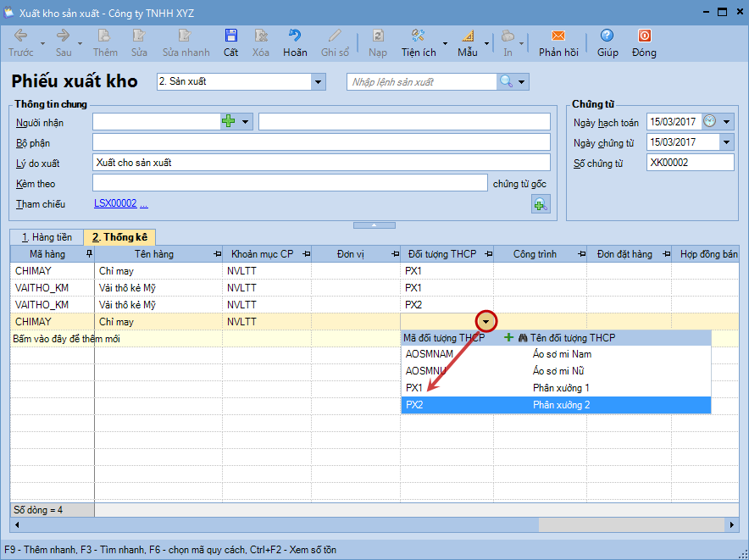This screenshot has width=749, height=560.
Task: Expand the '2. Sản xuất' type dropdown
Action: pos(319,82)
